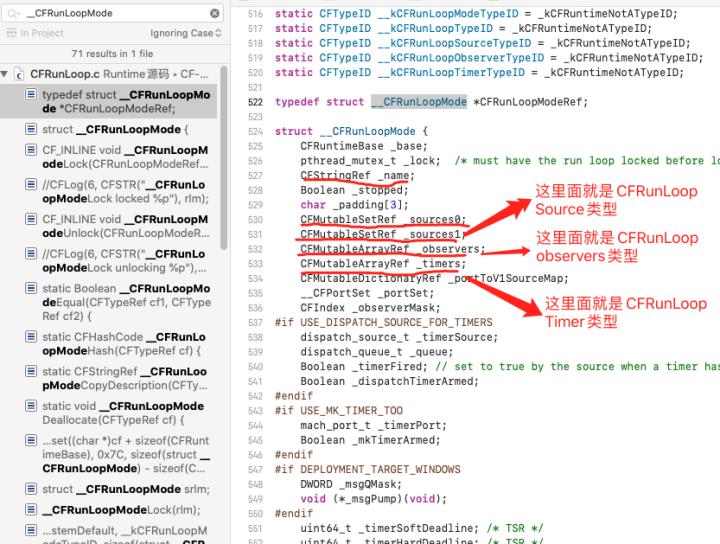Open the Ignoring Case dropdown
720x544 pixels.
point(186,33)
